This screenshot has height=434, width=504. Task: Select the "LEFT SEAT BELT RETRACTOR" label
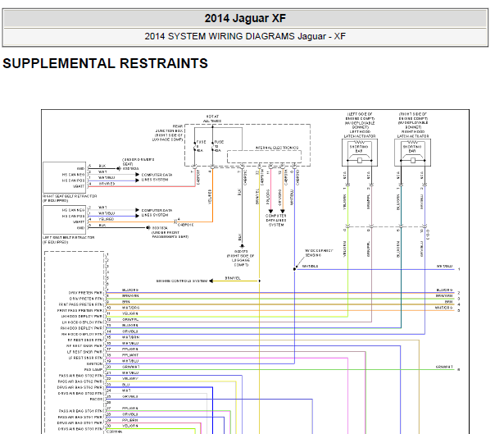(69, 237)
